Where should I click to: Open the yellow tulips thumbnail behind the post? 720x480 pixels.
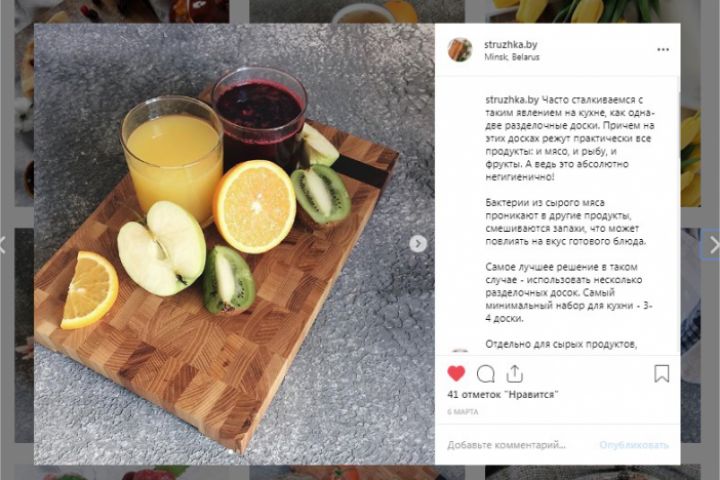pyautogui.click(x=592, y=11)
